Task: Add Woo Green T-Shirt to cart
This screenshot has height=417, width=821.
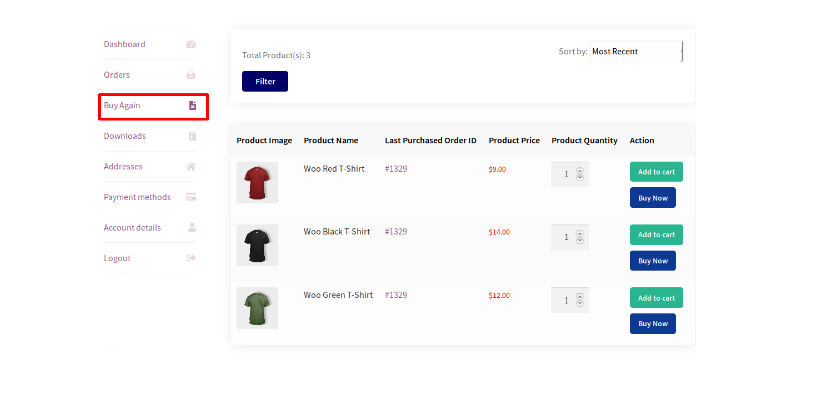Action: [656, 298]
